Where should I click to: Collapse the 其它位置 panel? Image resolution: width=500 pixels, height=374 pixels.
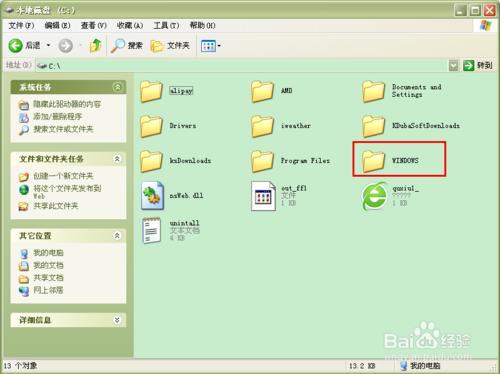[x=117, y=236]
